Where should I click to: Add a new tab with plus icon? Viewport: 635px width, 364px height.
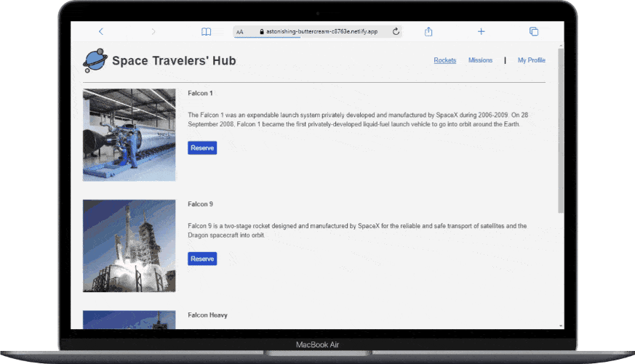[x=481, y=31]
